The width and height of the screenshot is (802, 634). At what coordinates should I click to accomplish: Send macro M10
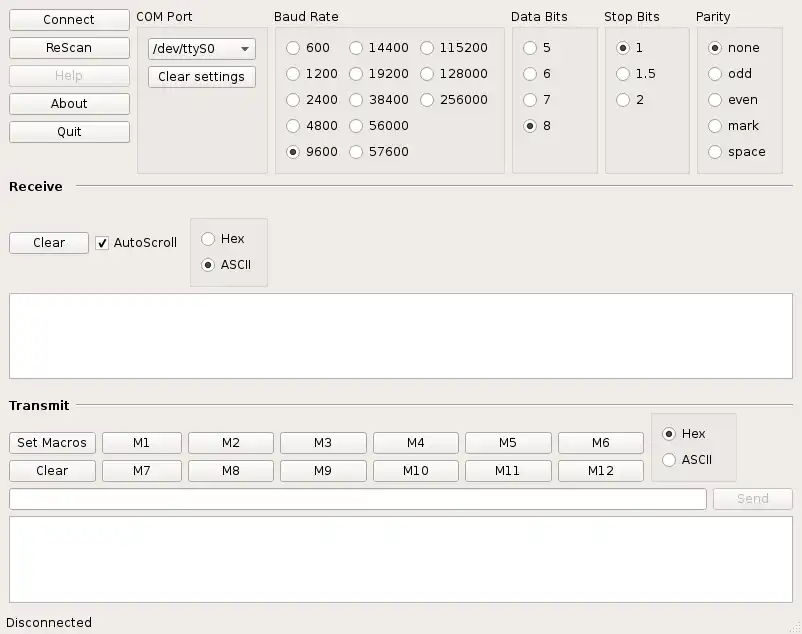click(416, 471)
